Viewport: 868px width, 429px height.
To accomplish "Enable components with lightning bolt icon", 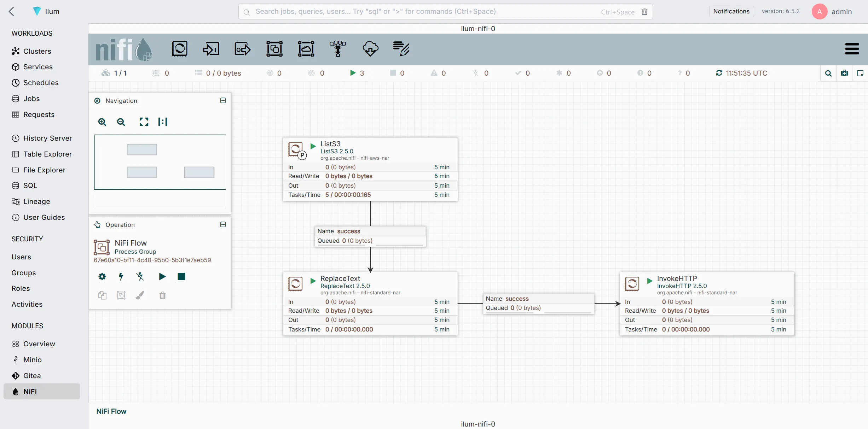I will tap(121, 277).
